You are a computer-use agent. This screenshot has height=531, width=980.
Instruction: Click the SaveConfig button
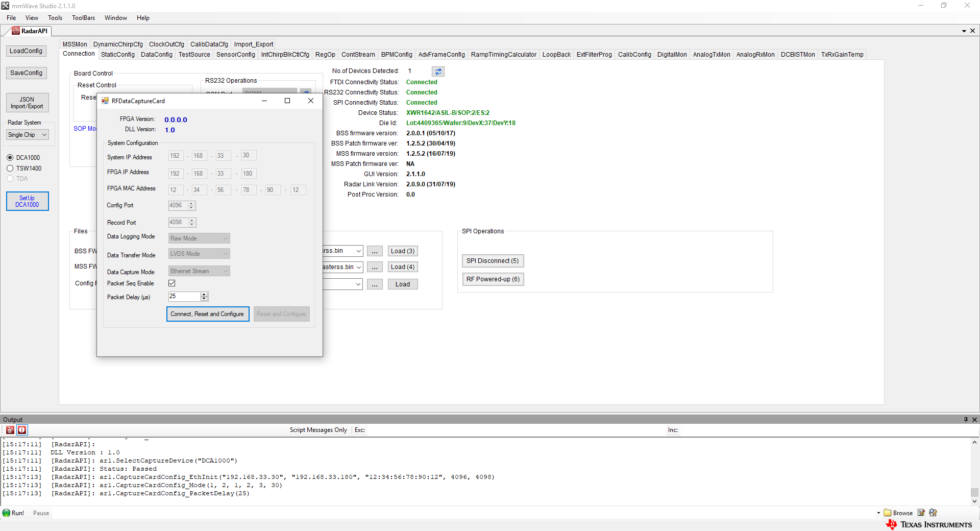26,73
